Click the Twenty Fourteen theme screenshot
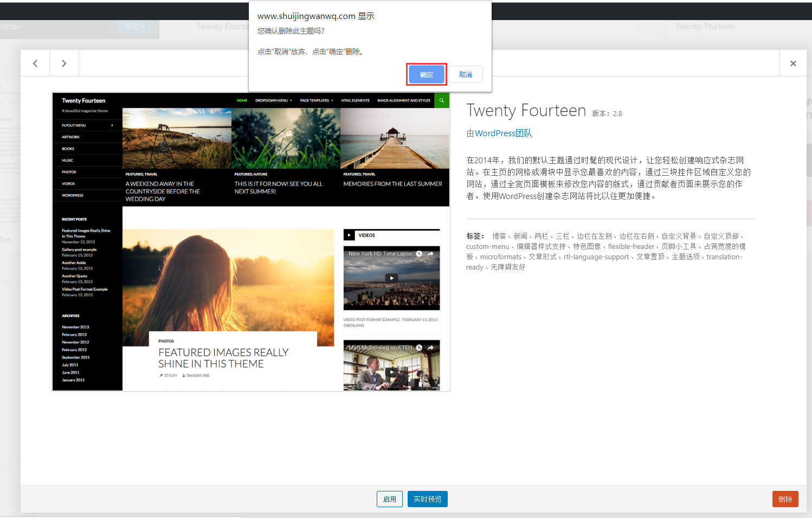 [251, 242]
